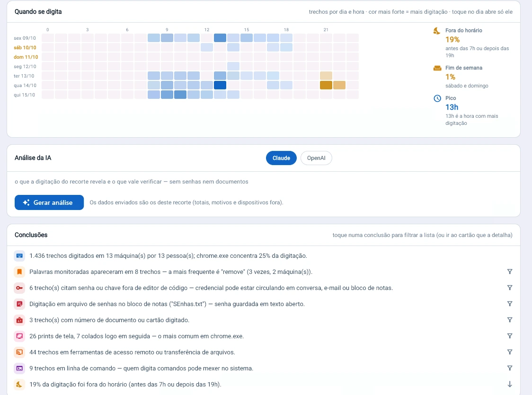Open the day ter 13/10 in the heatmap
Image resolution: width=532 pixels, height=395 pixels.
[24, 76]
